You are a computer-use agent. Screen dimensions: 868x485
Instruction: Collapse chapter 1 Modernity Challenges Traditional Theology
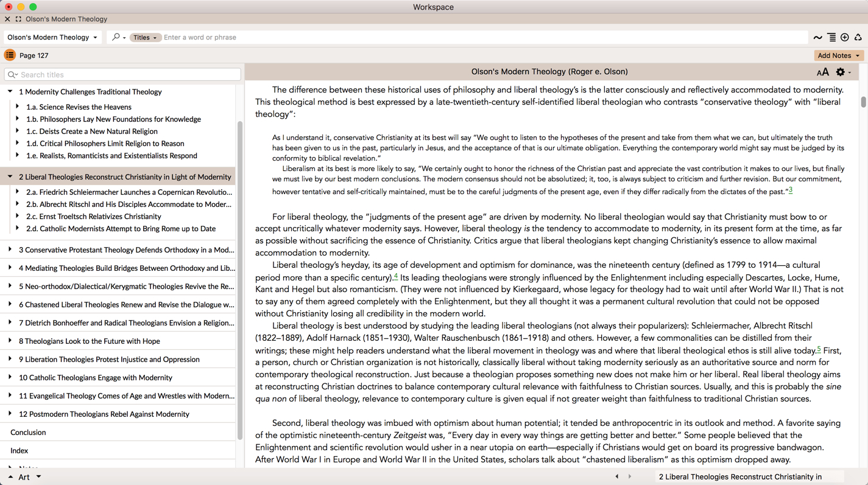pos(10,91)
